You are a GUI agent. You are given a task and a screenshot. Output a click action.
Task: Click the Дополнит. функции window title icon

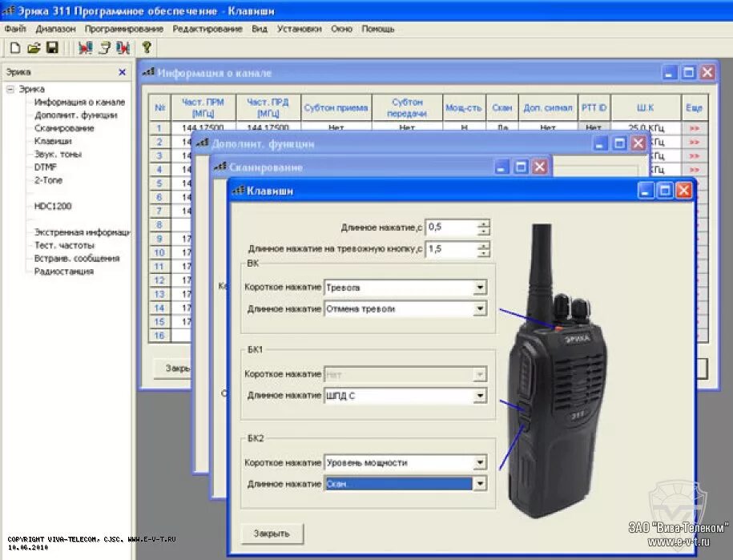click(x=203, y=143)
